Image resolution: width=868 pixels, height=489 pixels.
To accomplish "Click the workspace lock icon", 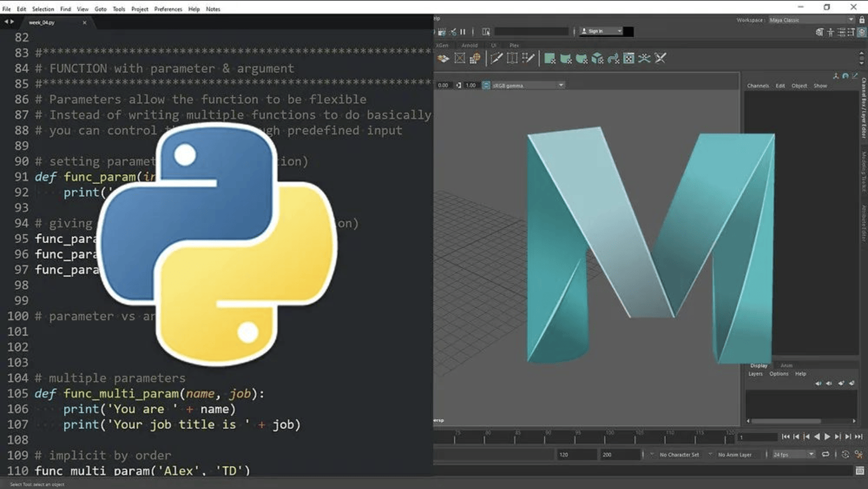I will click(x=862, y=20).
